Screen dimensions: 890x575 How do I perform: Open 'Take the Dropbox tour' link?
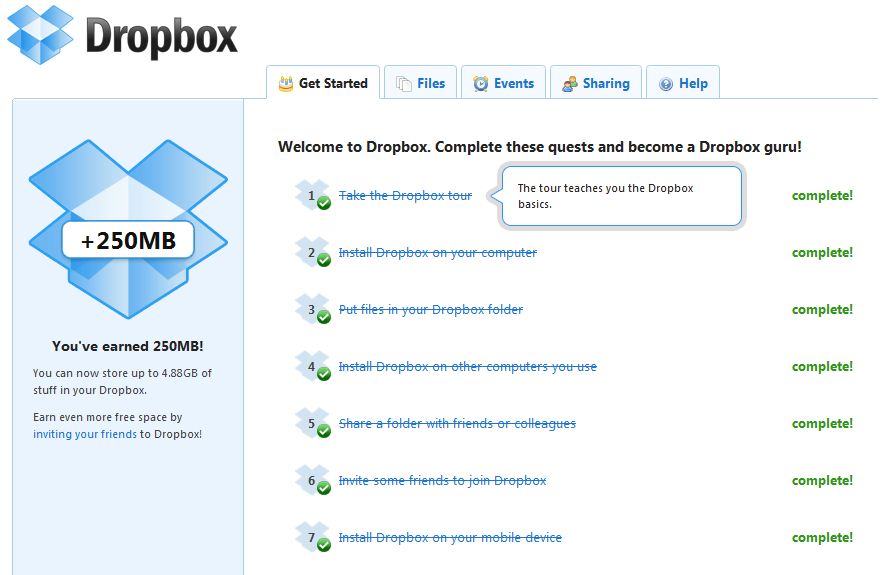click(x=405, y=196)
